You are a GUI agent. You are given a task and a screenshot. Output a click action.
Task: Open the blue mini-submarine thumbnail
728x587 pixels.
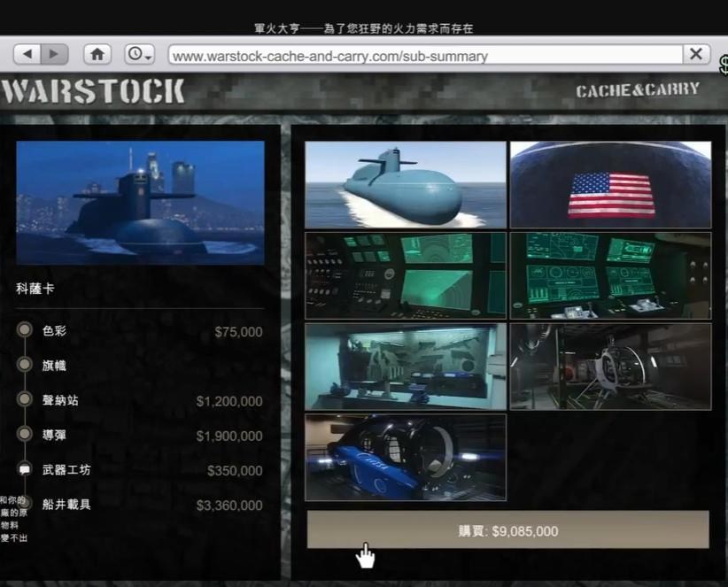point(406,458)
